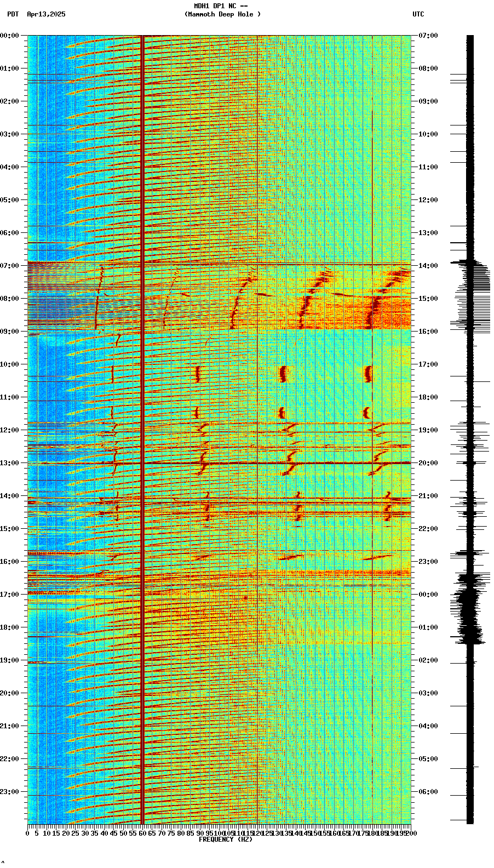The width and height of the screenshot is (494, 868).
Task: Click the 03:00 PDT time tick label
Action: (x=9, y=134)
